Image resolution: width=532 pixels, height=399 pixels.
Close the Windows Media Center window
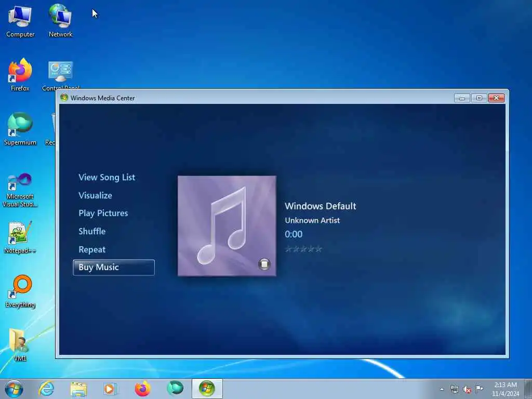[496, 98]
